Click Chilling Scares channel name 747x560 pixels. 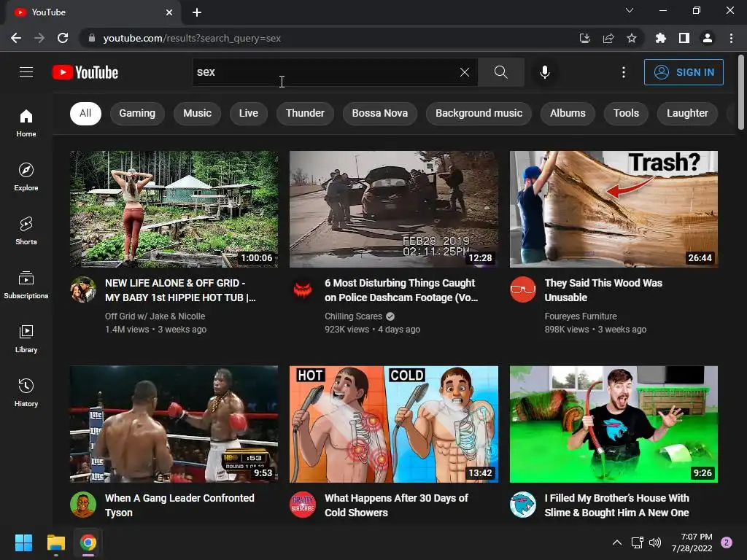tap(353, 316)
